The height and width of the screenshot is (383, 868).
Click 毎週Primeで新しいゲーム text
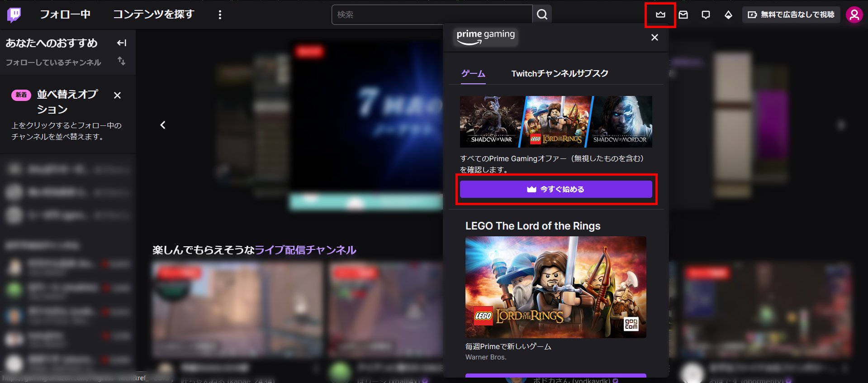(x=508, y=346)
